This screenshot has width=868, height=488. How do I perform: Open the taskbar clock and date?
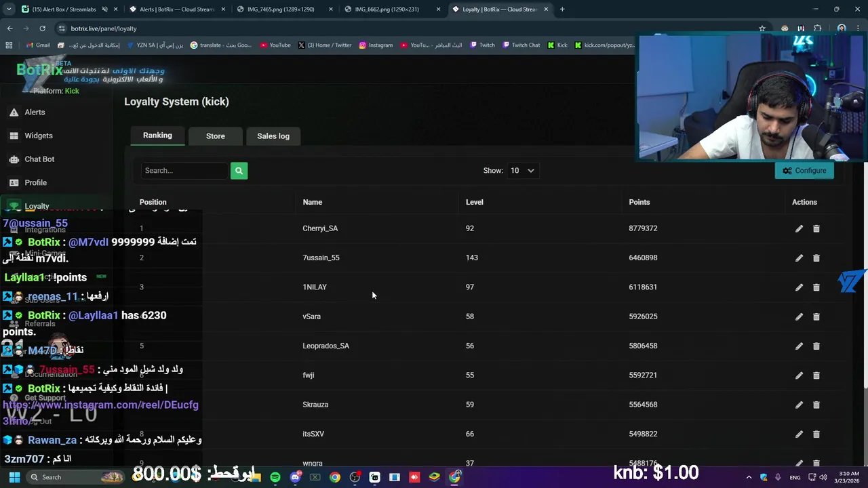pyautogui.click(x=848, y=477)
